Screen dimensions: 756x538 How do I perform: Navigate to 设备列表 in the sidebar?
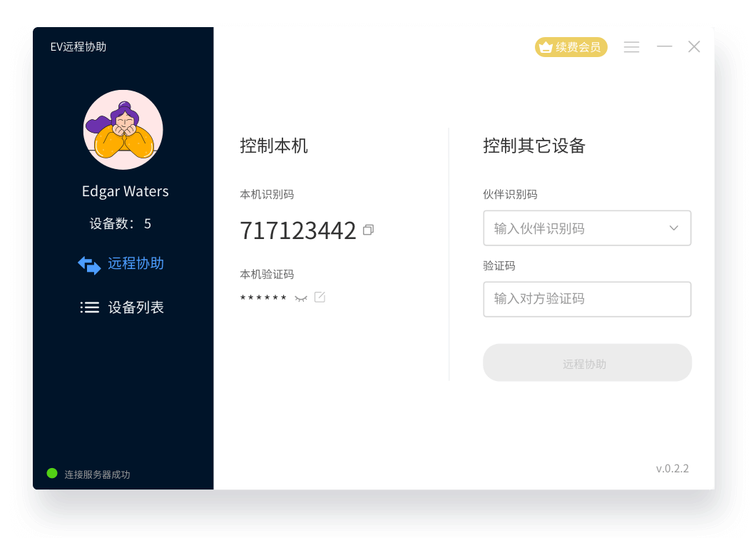[x=136, y=307]
